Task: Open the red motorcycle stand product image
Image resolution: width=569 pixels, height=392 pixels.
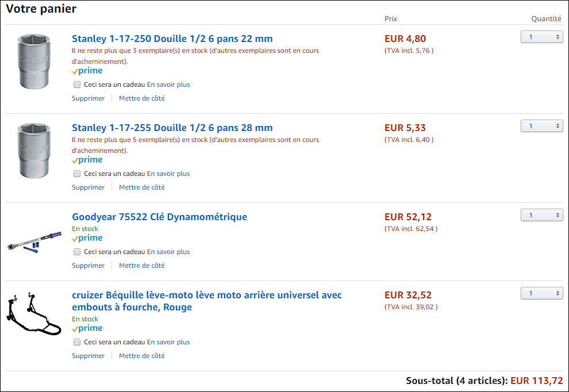Action: (33, 315)
